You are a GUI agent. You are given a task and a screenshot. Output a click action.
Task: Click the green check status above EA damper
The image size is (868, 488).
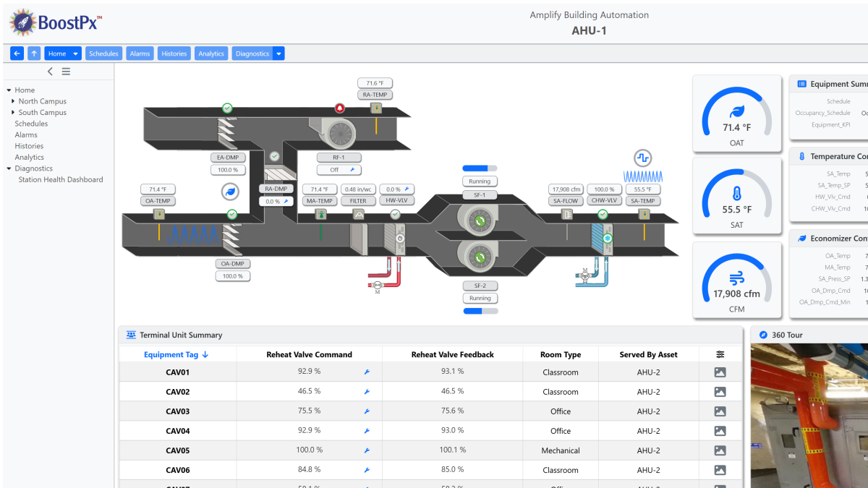pos(227,108)
